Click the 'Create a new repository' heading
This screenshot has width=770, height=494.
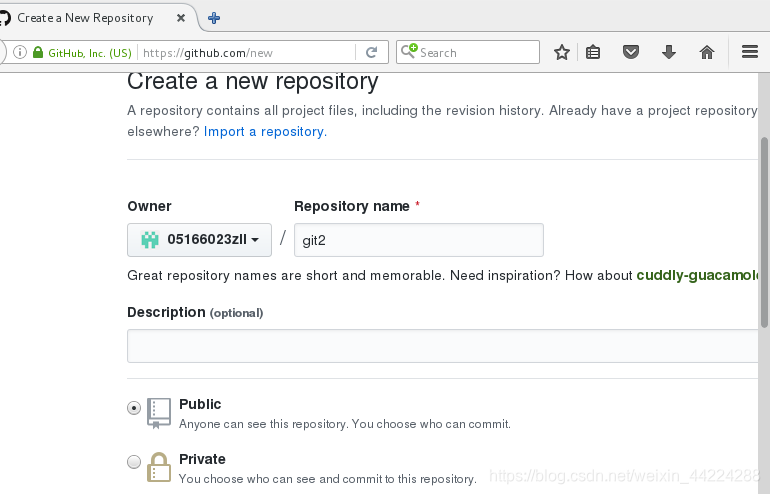(252, 82)
